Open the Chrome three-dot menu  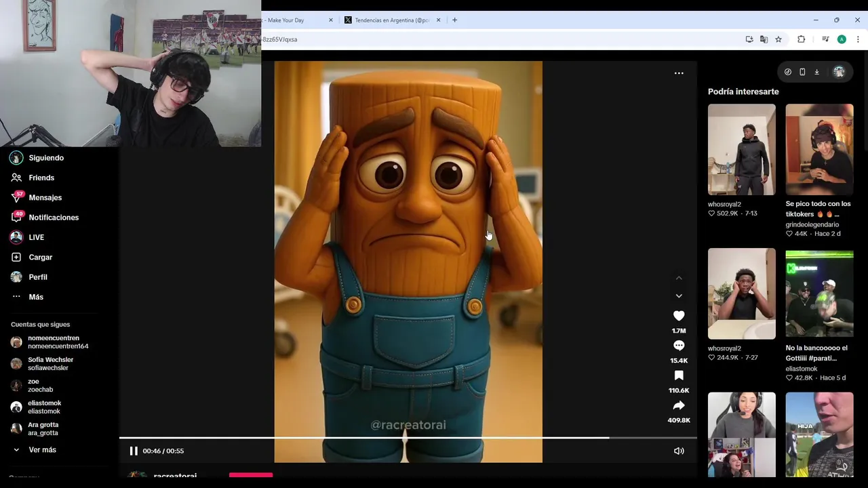point(858,39)
